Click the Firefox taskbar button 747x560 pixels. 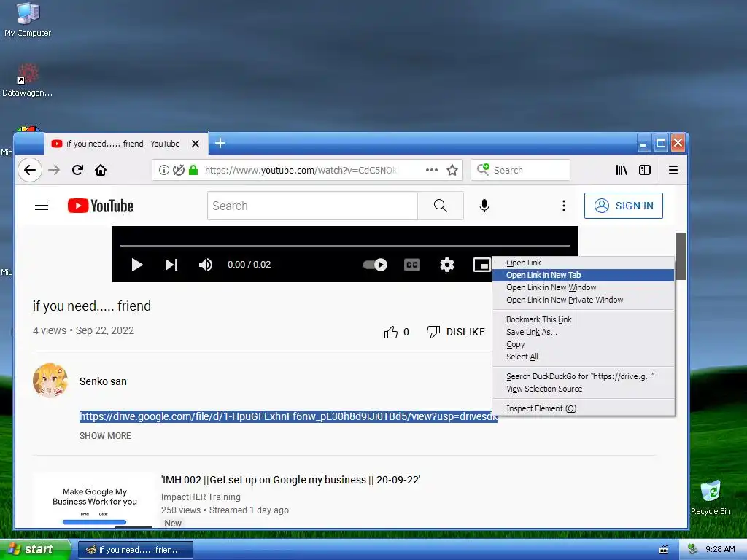pyautogui.click(x=136, y=550)
